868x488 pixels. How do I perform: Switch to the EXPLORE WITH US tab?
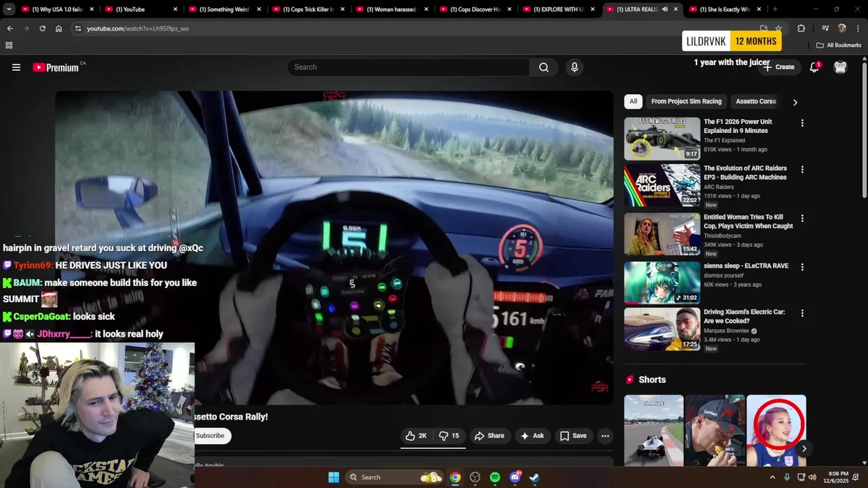[559, 9]
